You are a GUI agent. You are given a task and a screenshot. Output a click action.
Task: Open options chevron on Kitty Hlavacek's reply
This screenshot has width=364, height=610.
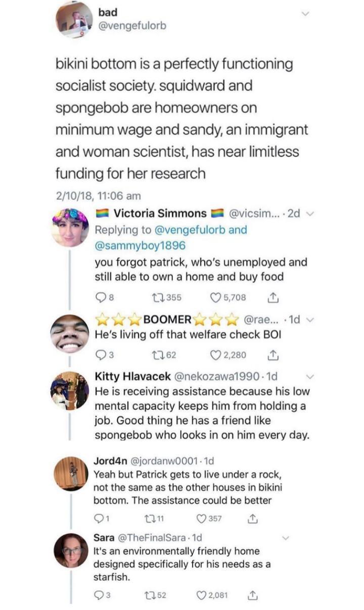(x=310, y=377)
